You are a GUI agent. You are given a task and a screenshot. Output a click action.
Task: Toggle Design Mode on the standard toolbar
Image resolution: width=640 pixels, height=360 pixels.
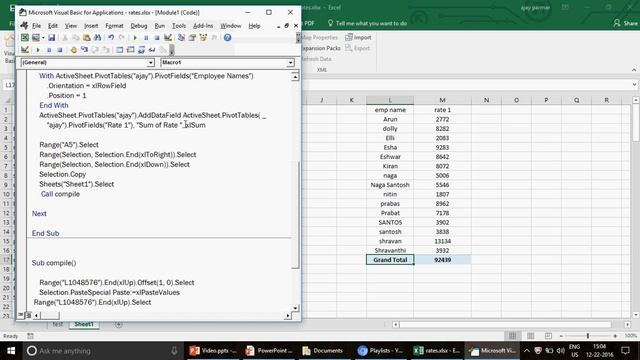tap(168, 38)
